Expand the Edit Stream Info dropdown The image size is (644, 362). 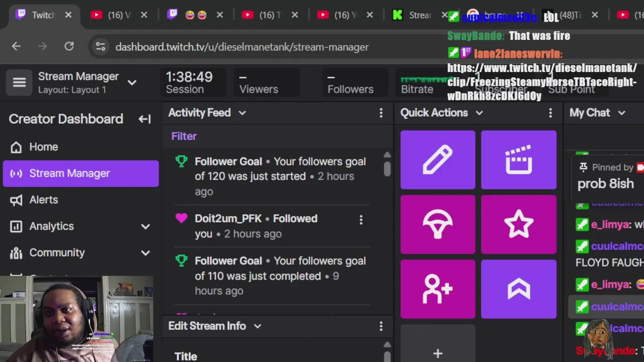coord(258,326)
